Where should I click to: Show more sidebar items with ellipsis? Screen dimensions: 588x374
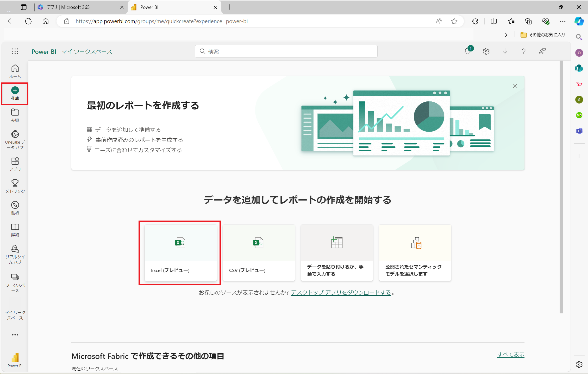click(x=15, y=334)
